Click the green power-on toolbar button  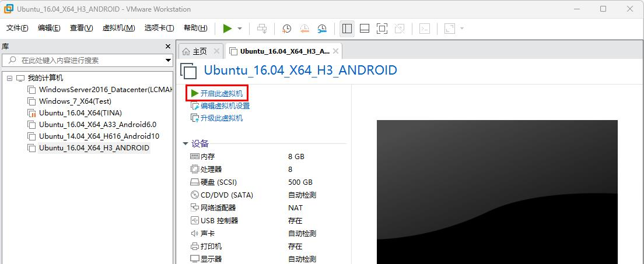tap(228, 29)
